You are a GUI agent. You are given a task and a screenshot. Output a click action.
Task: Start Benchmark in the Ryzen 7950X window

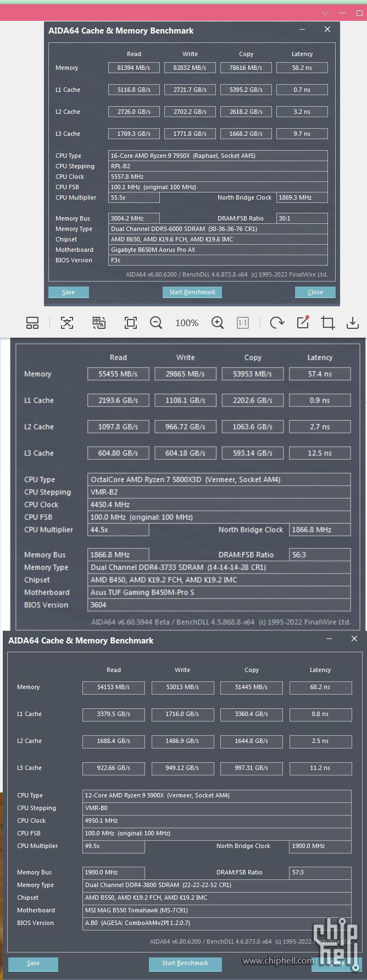coord(192,292)
